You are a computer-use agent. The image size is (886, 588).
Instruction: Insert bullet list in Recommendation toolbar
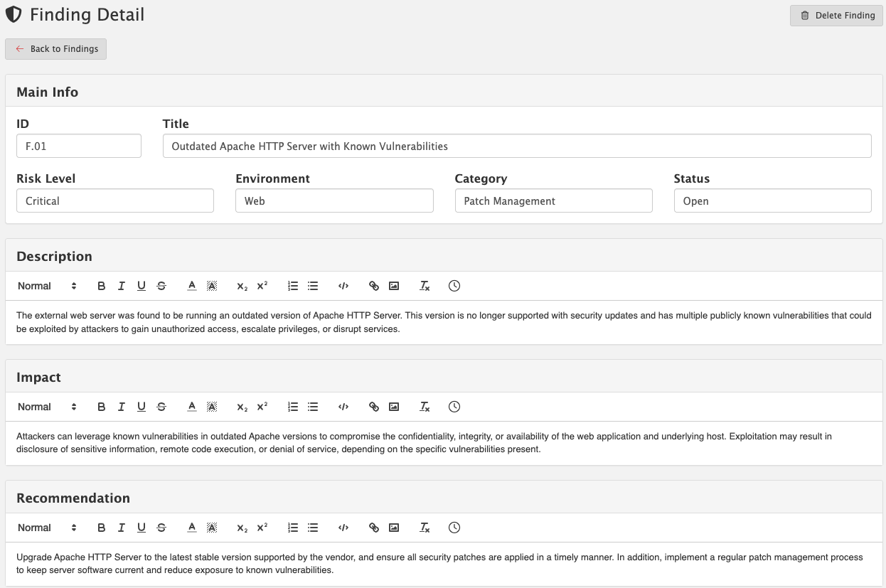coord(312,528)
